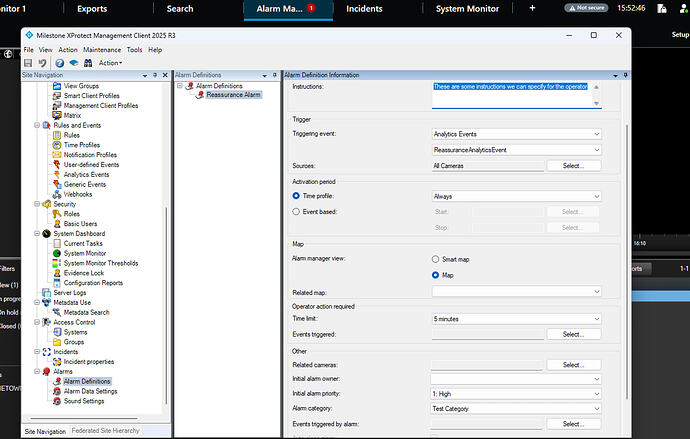Select Alarm Definitions in Site Navigation
Viewport: 690px width, 439px height.
[x=87, y=381]
